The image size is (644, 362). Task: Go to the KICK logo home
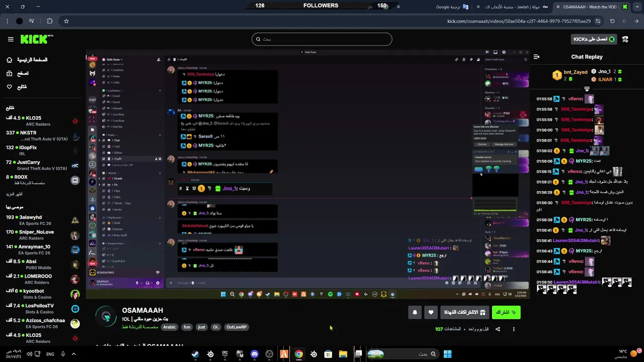[37, 39]
